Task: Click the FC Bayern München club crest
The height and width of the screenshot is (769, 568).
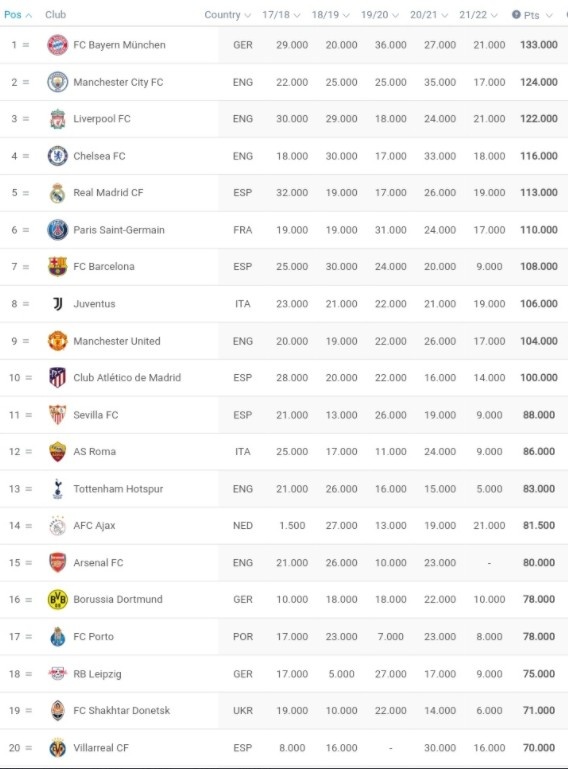Action: click(x=57, y=45)
